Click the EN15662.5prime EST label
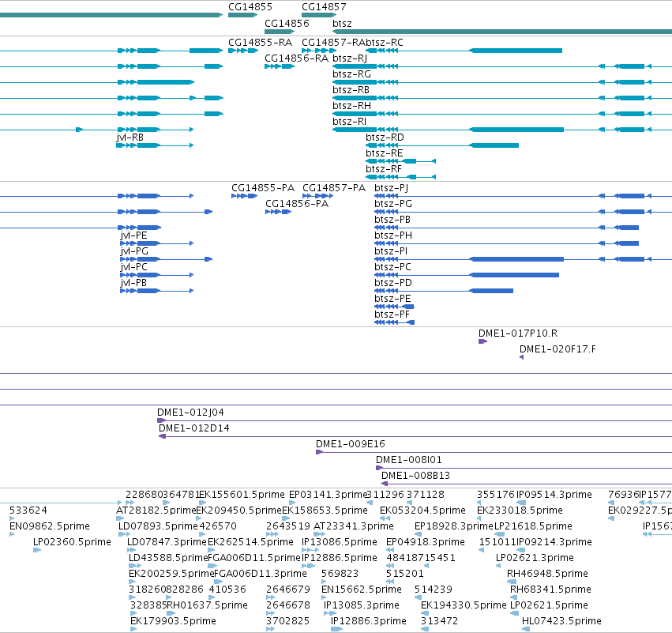672x633 pixels. click(362, 590)
